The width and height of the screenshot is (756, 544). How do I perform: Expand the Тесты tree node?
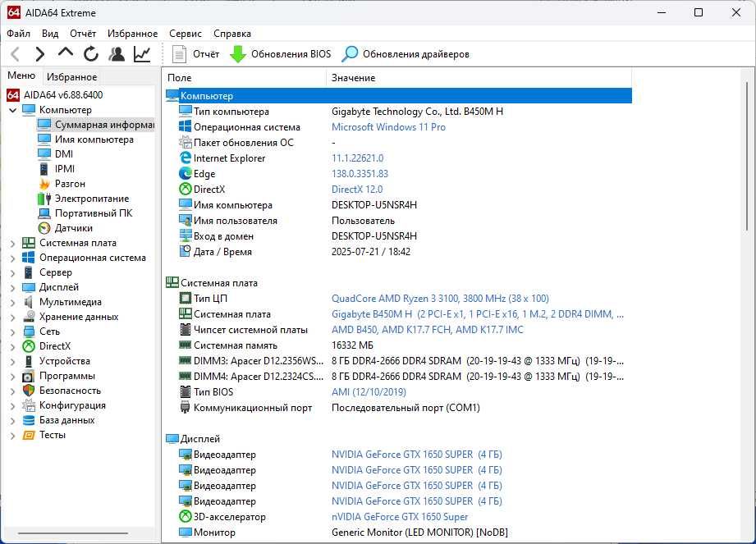(x=13, y=436)
